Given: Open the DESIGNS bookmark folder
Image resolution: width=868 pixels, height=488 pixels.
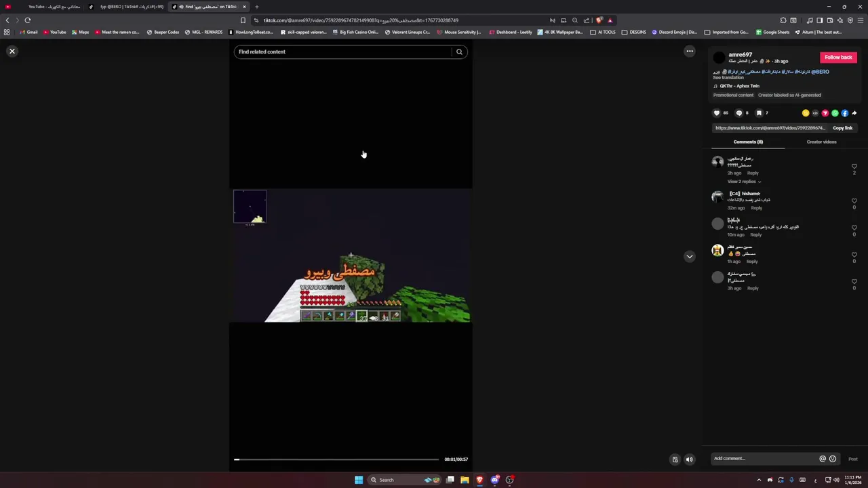Looking at the screenshot, I should point(634,32).
